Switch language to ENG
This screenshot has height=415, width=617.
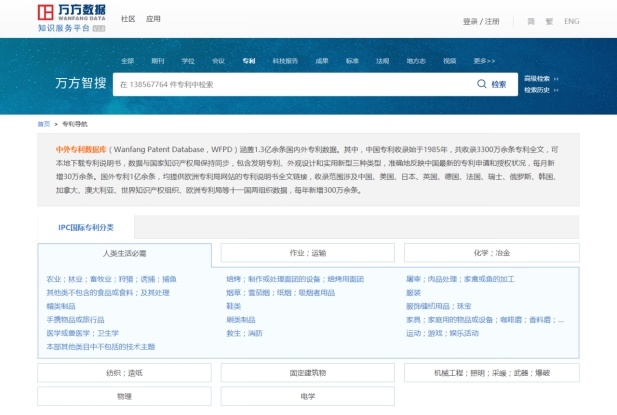point(571,21)
